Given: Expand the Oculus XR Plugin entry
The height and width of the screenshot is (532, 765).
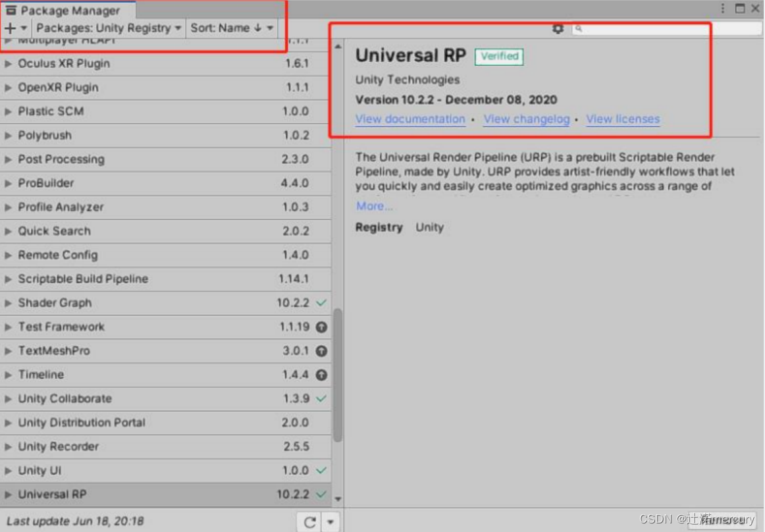Looking at the screenshot, I should point(8,63).
